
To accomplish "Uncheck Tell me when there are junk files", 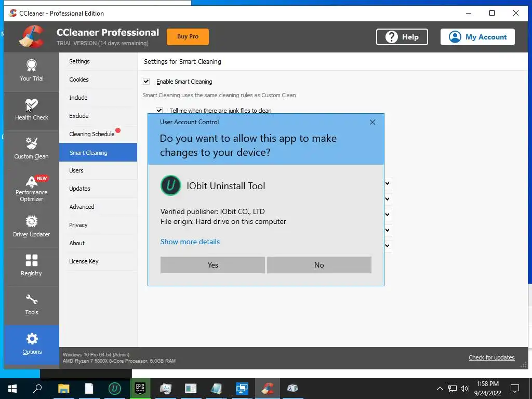I will (x=159, y=110).
